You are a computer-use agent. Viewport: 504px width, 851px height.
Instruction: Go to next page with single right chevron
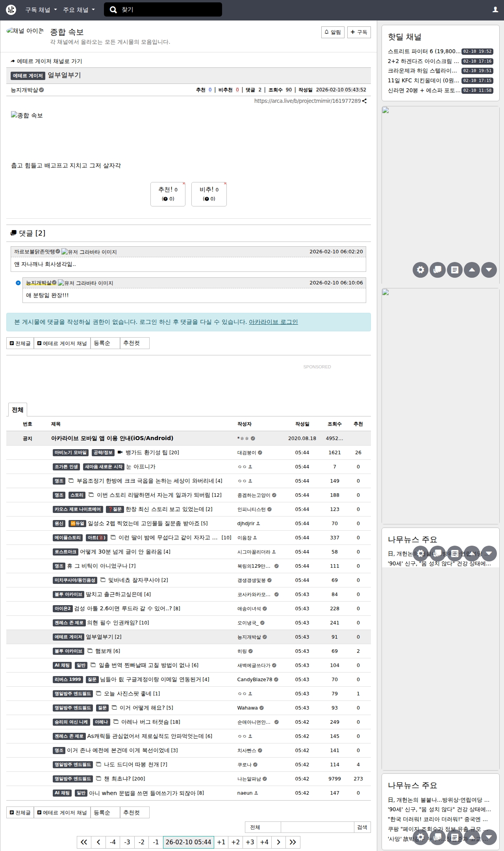(x=278, y=842)
